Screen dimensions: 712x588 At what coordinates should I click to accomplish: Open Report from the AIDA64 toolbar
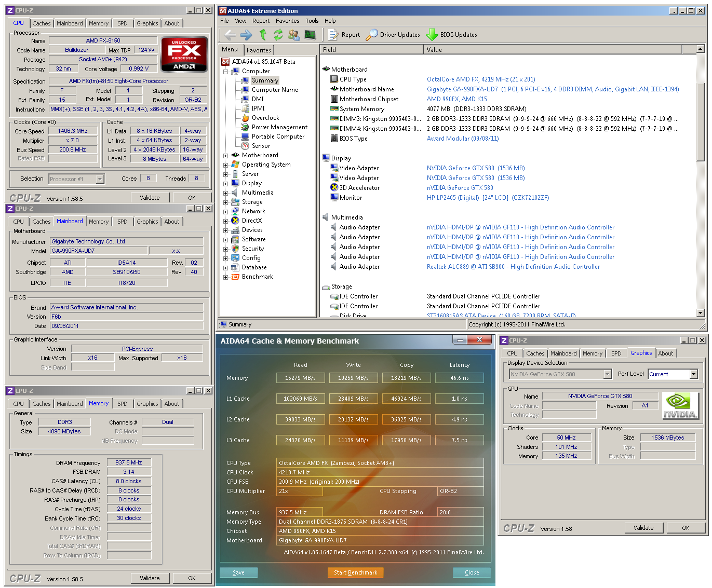344,35
